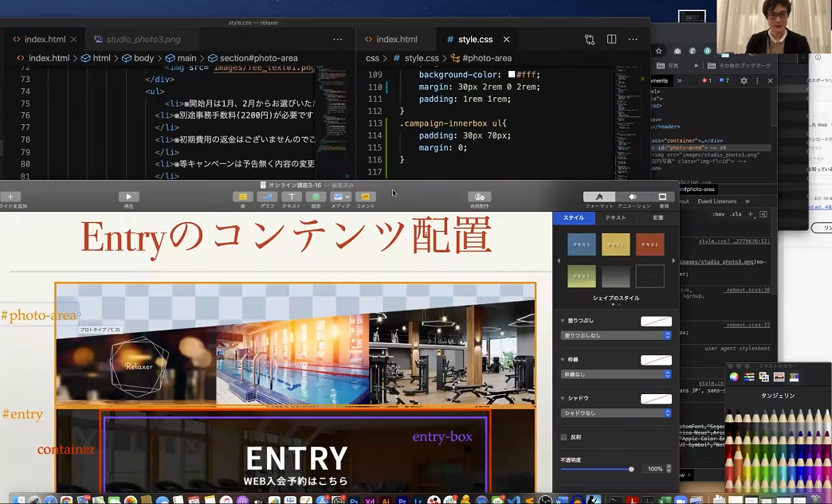Screen dimensions: 832x504
Task: Open the シャドウなし shadow dropdown
Action: pos(616,413)
